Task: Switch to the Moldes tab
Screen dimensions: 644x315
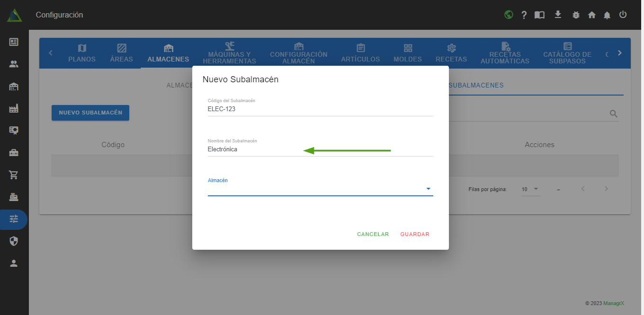Action: (x=408, y=53)
